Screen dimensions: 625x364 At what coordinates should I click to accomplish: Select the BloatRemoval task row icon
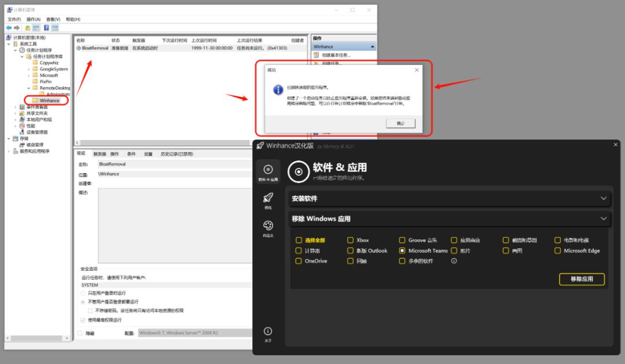79,48
